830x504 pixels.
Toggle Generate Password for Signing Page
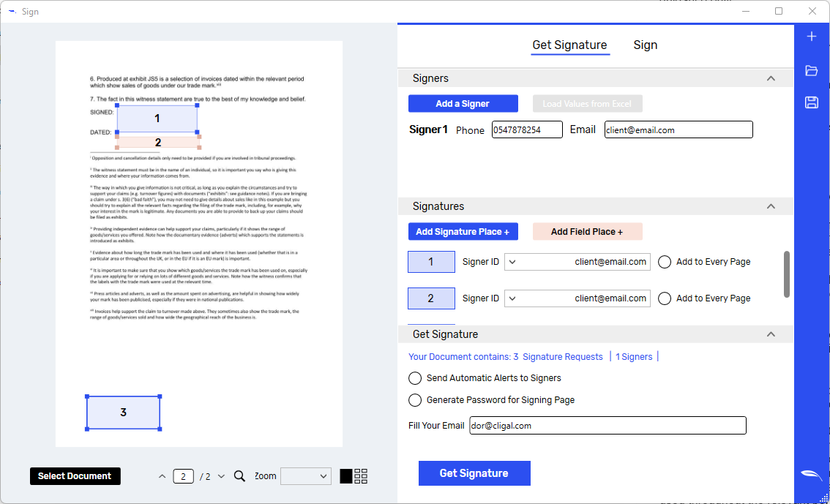tap(415, 400)
